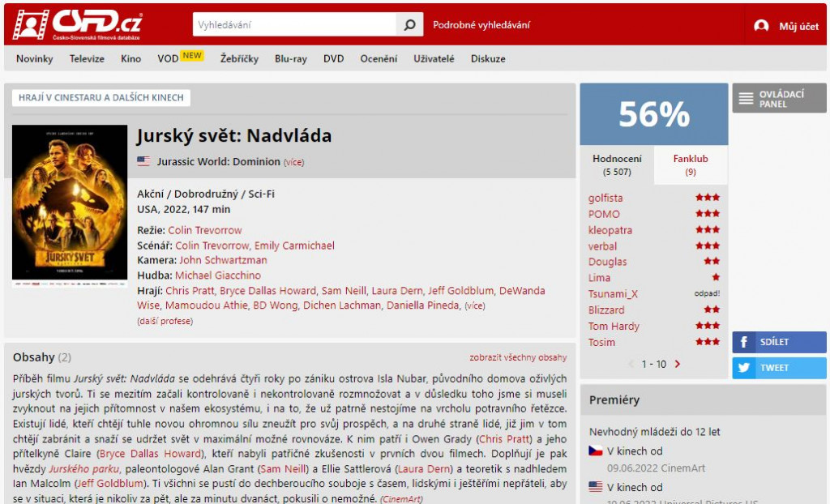This screenshot has height=504, width=830.
Task: Open the Kino menu item
Action: point(130,59)
